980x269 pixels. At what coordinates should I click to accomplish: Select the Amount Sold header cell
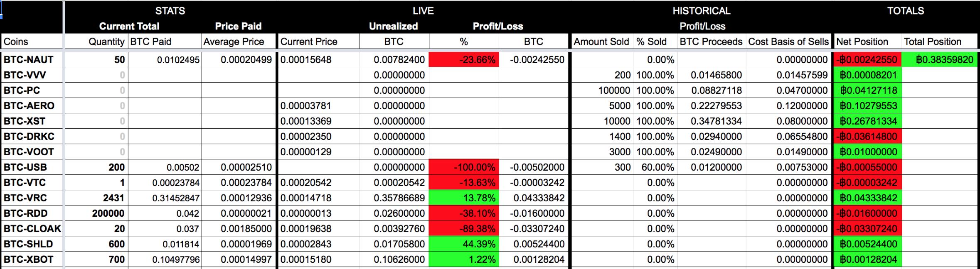[601, 42]
